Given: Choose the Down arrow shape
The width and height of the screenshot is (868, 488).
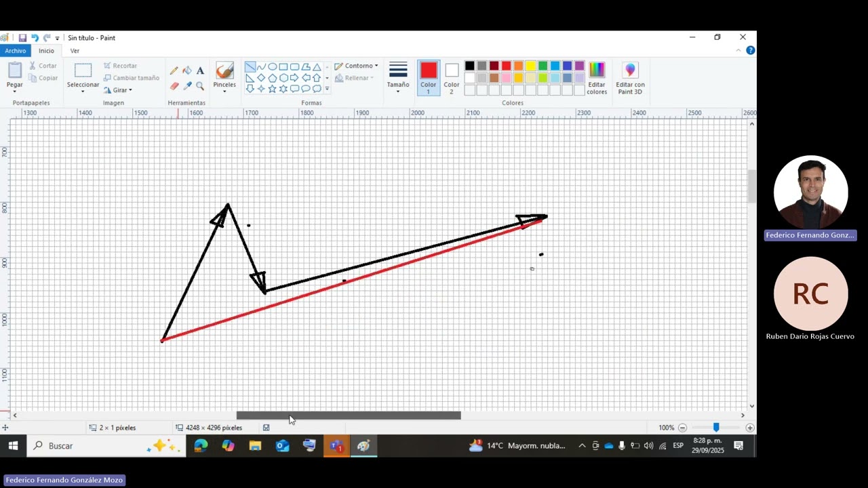Looking at the screenshot, I should click(250, 89).
